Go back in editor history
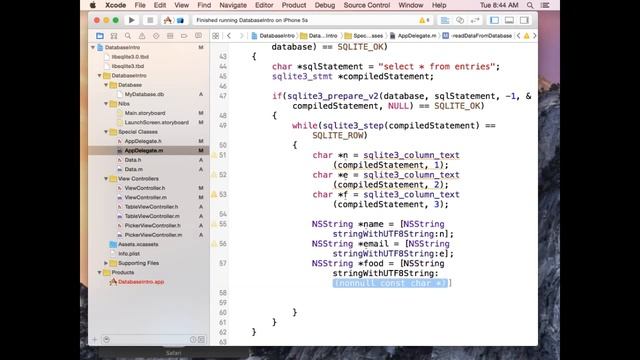 click(x=229, y=36)
